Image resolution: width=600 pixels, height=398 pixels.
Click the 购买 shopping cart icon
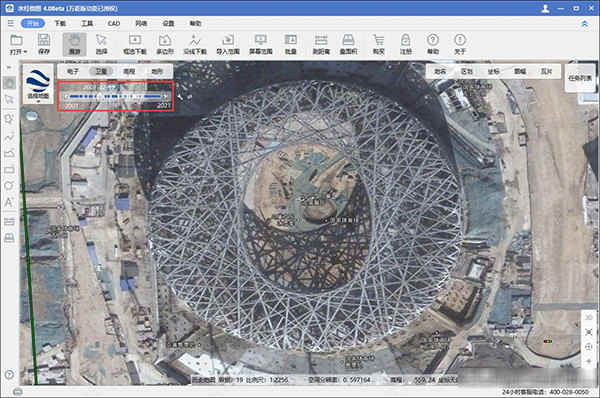pos(378,44)
